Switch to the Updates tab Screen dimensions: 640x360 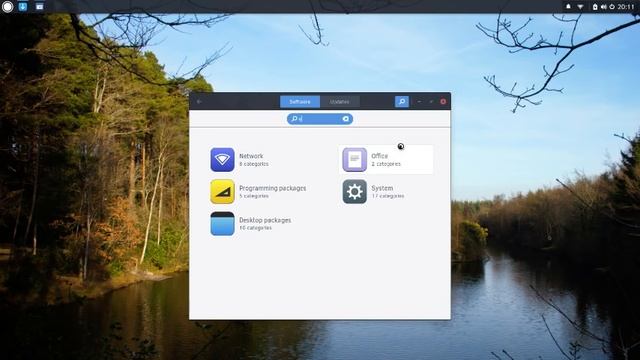click(x=340, y=102)
